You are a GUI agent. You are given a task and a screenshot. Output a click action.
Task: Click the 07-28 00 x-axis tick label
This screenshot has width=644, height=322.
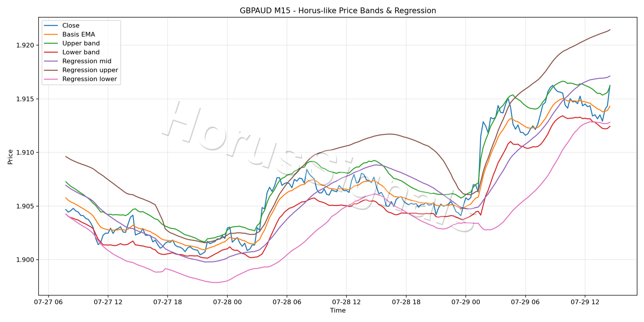point(227,302)
